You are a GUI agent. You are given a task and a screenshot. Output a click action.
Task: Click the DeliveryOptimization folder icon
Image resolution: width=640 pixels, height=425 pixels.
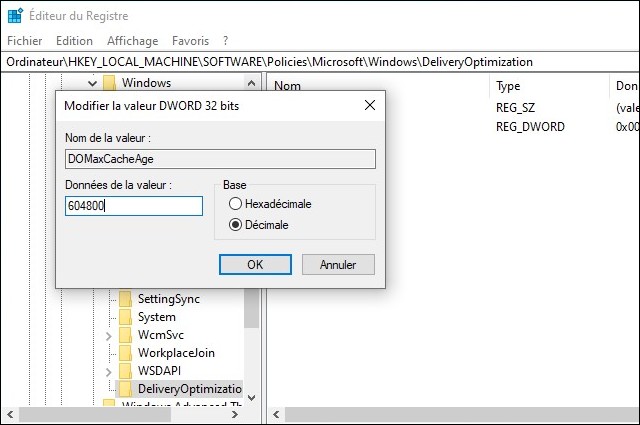pos(125,389)
